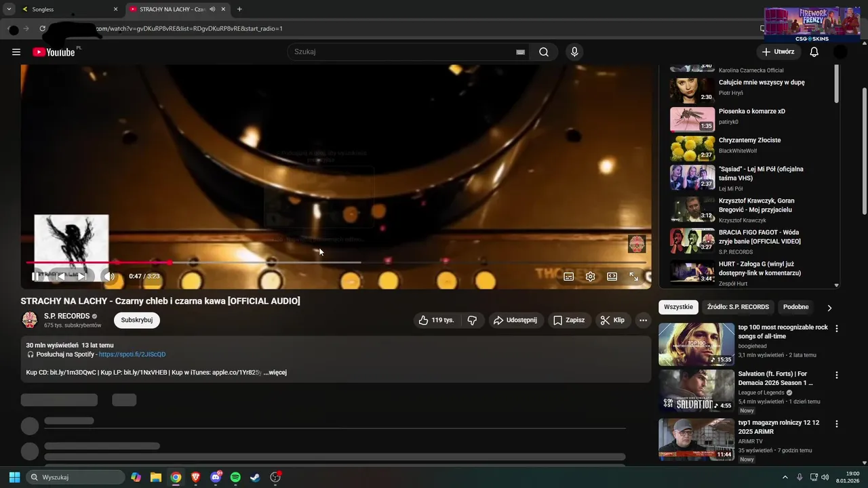
Task: Open a new browser tab
Action: click(239, 9)
